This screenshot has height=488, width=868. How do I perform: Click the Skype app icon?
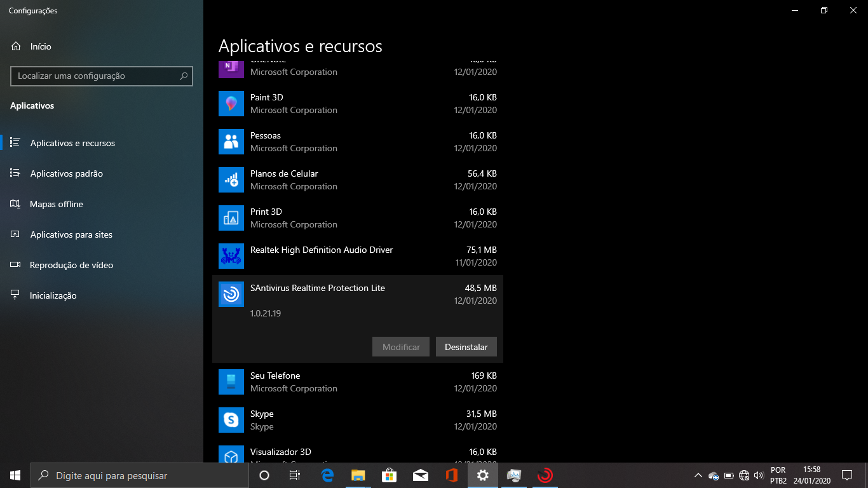coord(231,420)
